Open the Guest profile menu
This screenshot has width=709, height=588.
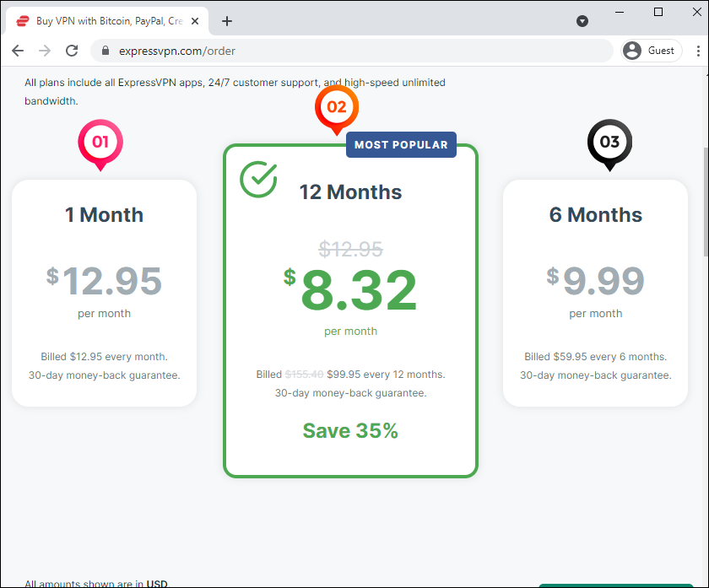coord(651,51)
